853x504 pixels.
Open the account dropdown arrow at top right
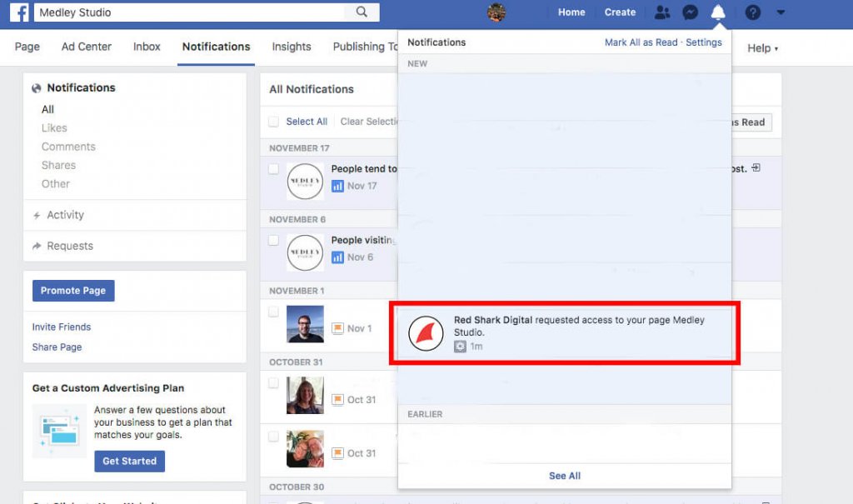780,12
